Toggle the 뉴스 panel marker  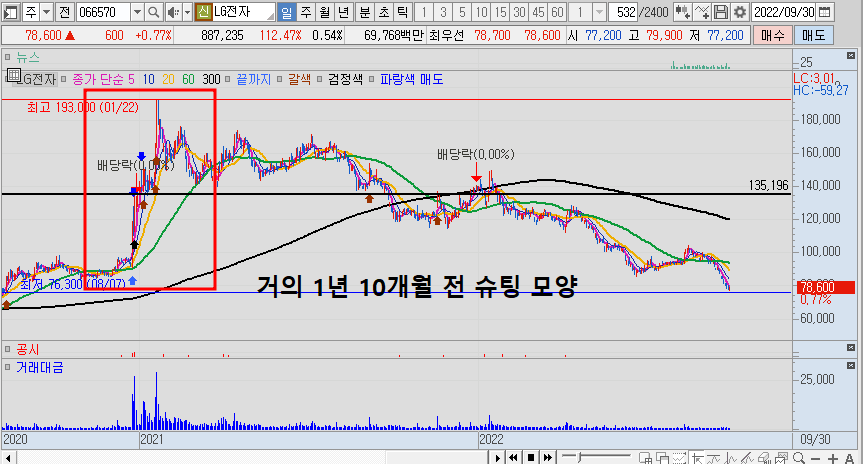coord(8,57)
